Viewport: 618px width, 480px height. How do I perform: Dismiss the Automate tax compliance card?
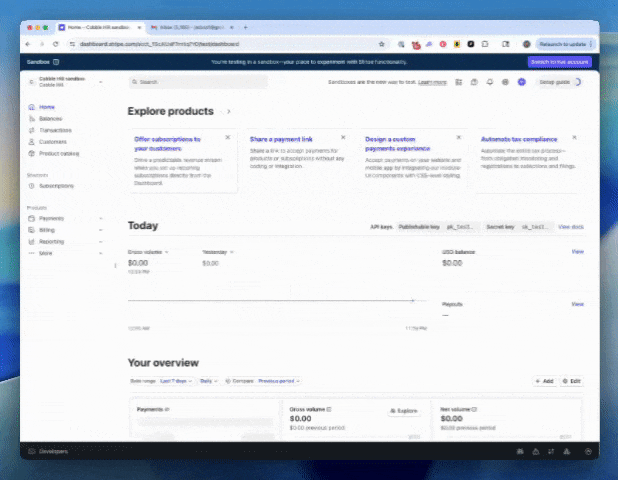[x=574, y=137]
